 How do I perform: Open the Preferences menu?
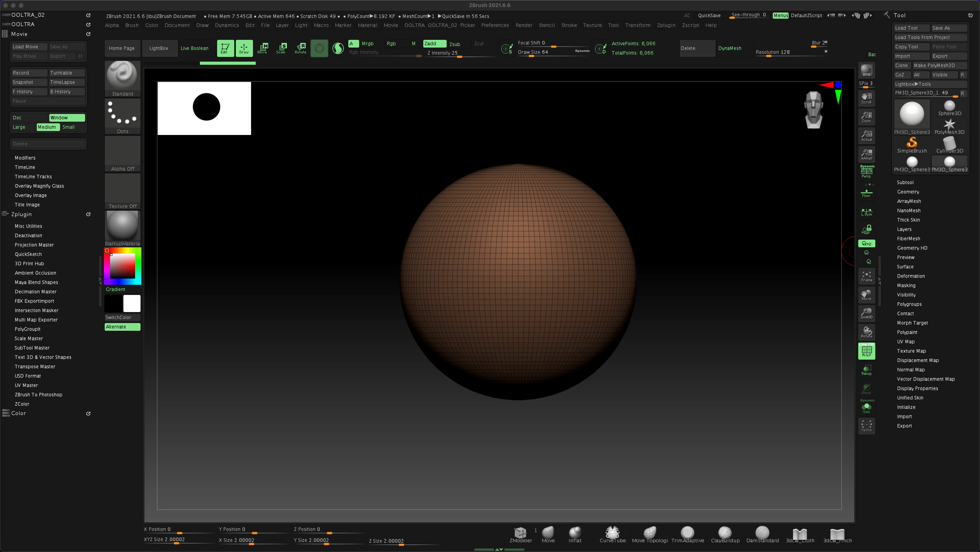click(494, 25)
